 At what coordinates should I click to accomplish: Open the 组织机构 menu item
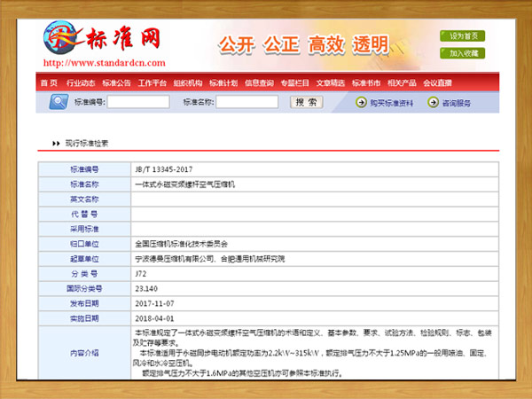pyautogui.click(x=188, y=82)
